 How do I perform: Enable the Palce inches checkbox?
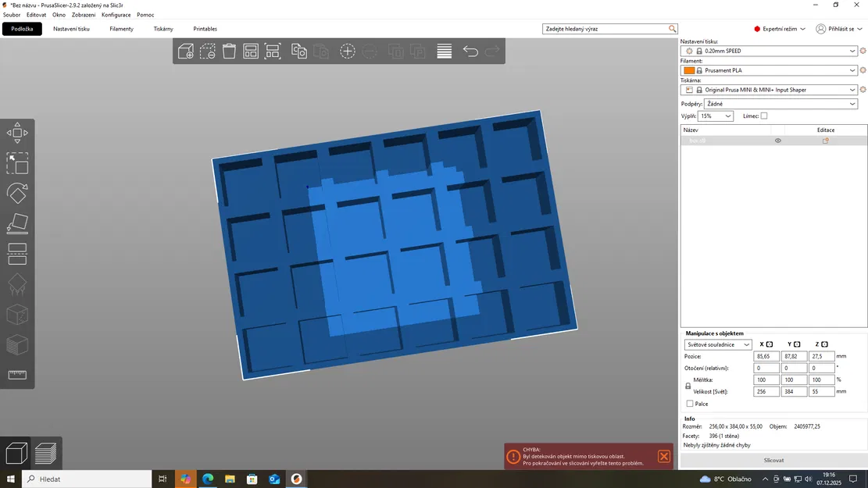[x=690, y=404]
